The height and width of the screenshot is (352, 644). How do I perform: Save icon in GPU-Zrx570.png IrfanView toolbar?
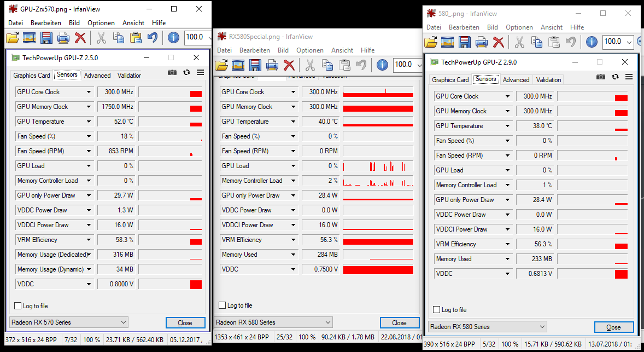[46, 38]
